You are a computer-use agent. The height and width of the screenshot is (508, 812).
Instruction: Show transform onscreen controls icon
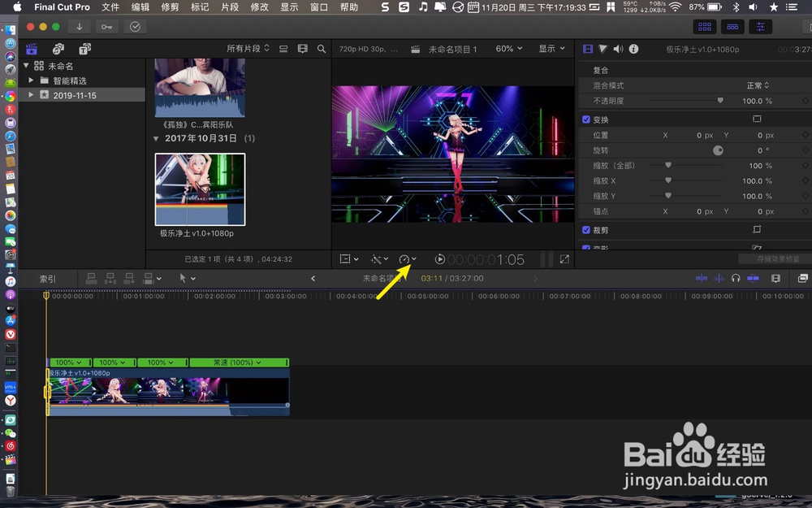coord(757,119)
